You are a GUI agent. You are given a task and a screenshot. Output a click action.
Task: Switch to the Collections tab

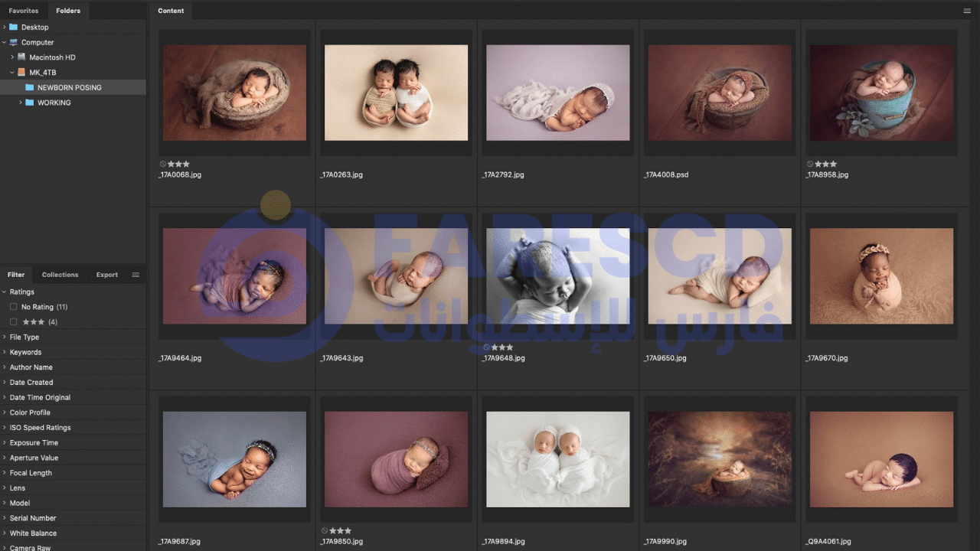[x=60, y=275]
